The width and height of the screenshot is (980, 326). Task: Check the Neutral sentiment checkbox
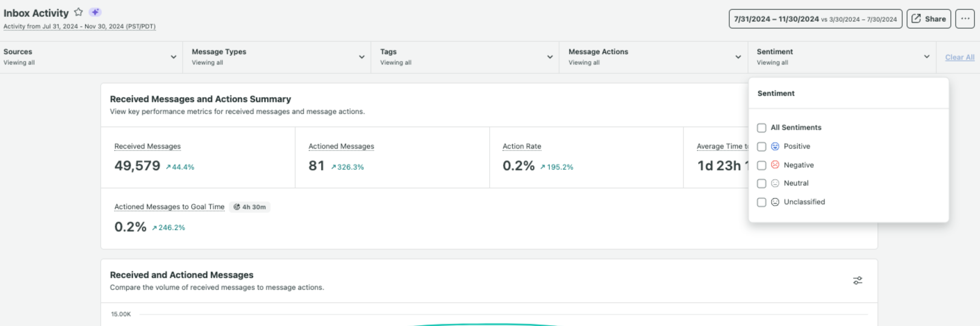761,184
